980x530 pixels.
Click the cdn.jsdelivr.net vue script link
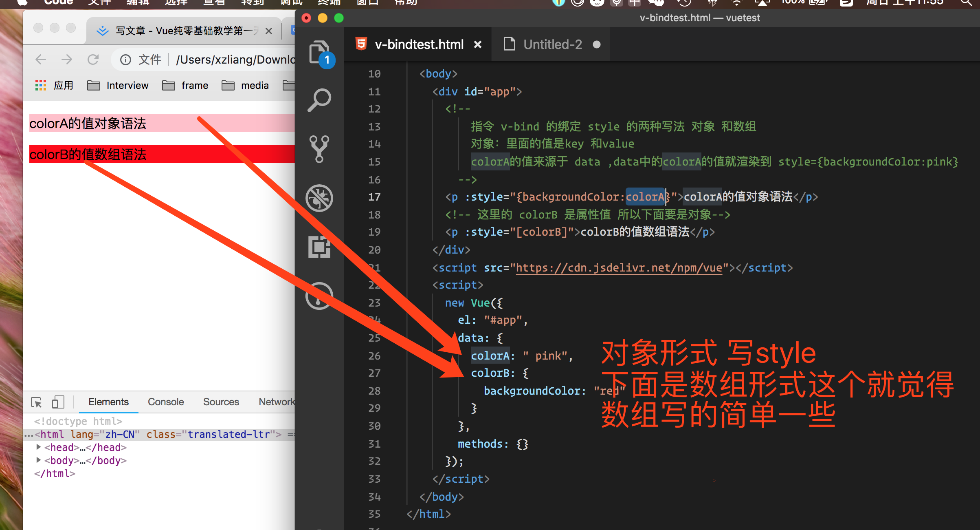[619, 268]
